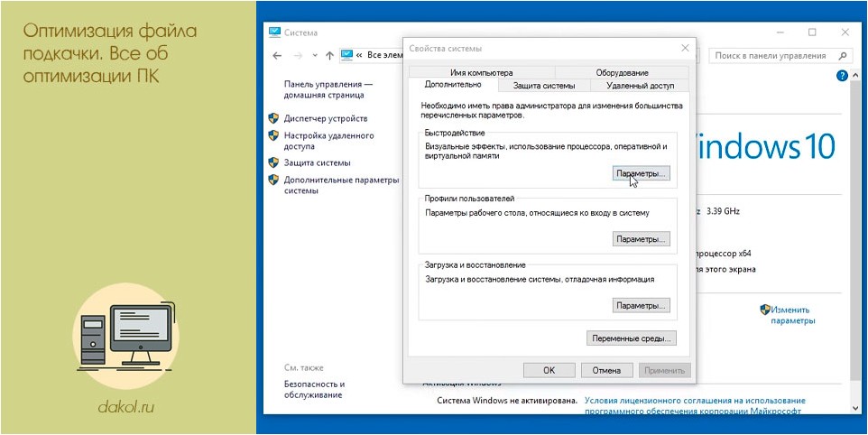Click Изменить параметры link

coord(793,316)
